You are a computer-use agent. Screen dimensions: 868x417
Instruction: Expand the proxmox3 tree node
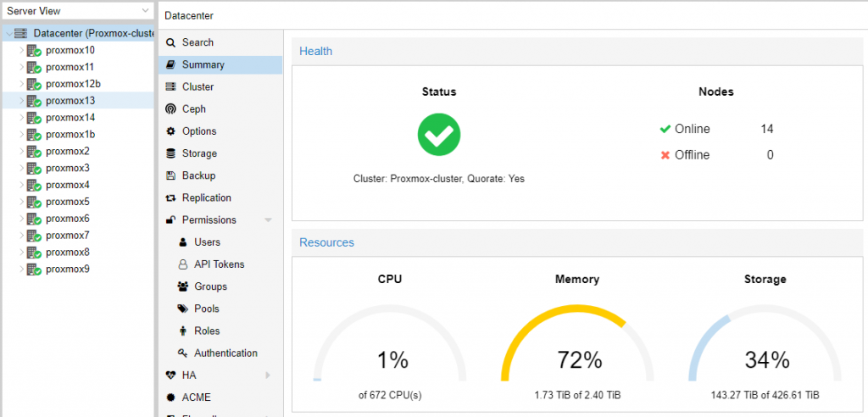(21, 169)
